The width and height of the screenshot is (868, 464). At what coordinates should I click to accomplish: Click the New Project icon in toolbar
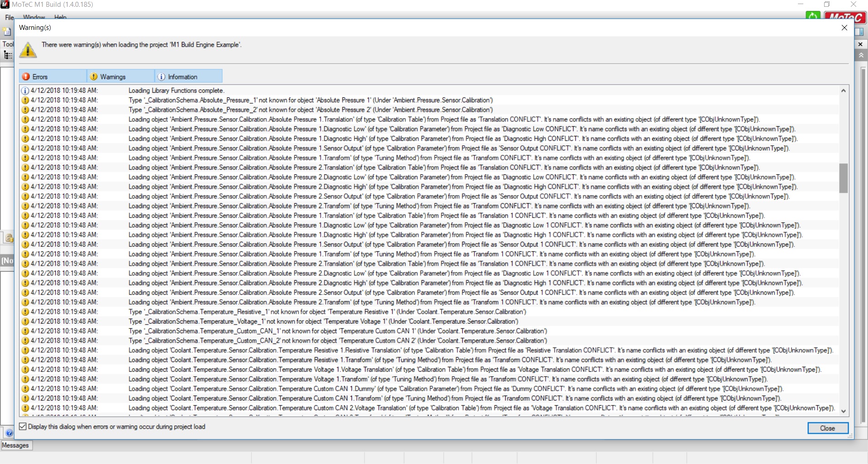7,32
